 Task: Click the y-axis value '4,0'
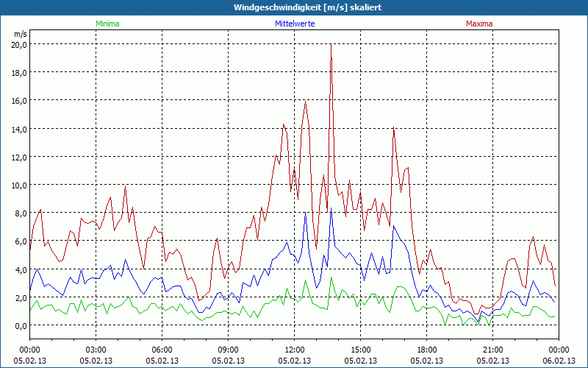(x=21, y=269)
